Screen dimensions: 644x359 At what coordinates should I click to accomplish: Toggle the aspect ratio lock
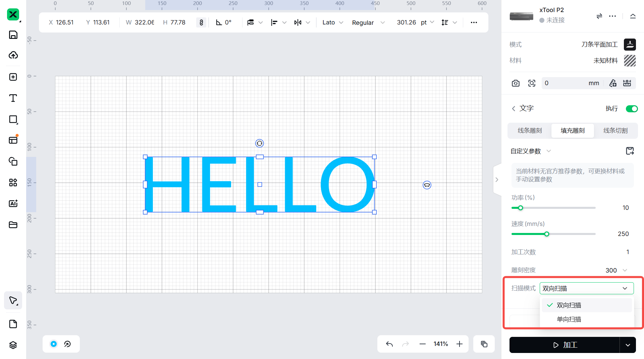tap(201, 22)
